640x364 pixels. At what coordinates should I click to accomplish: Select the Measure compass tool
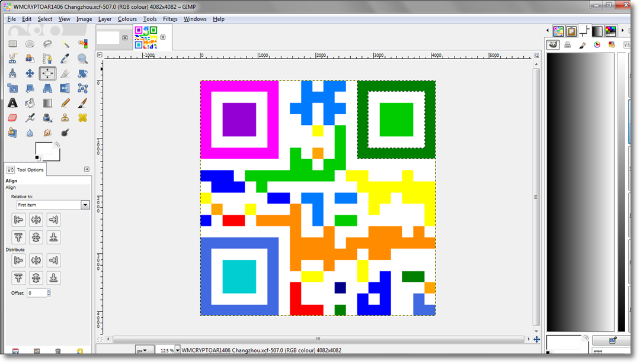click(12, 73)
